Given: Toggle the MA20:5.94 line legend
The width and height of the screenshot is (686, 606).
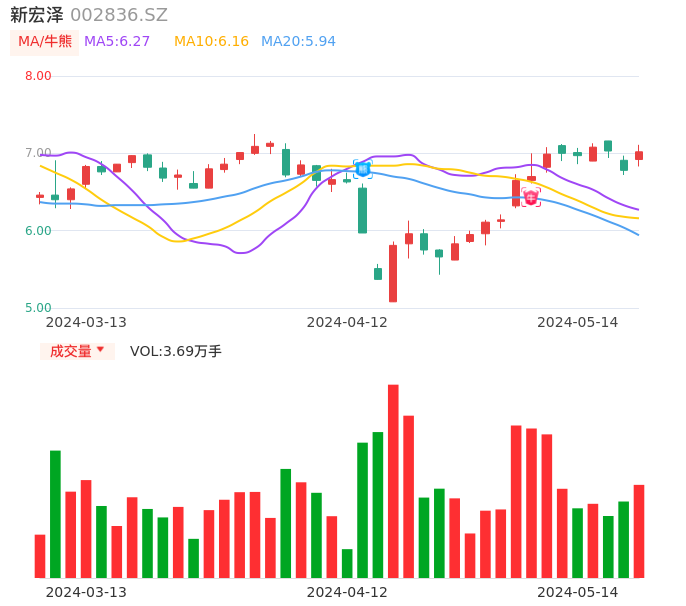Looking at the screenshot, I should pyautogui.click(x=298, y=41).
